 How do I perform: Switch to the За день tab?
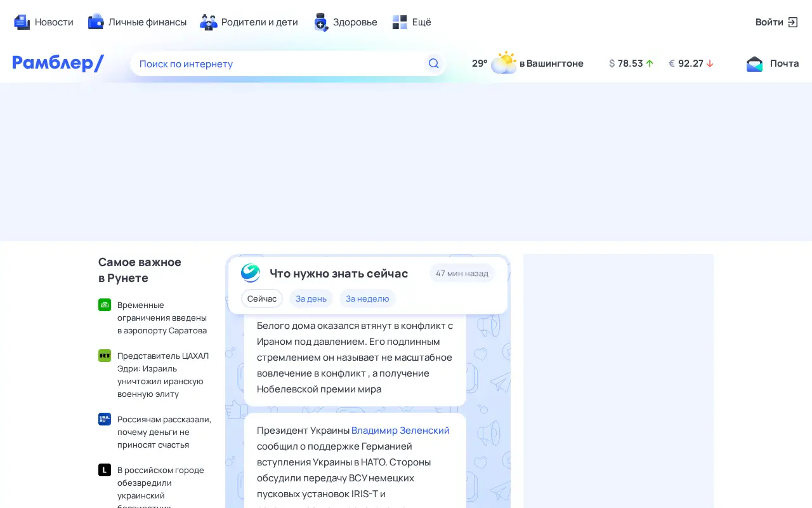[x=311, y=298]
